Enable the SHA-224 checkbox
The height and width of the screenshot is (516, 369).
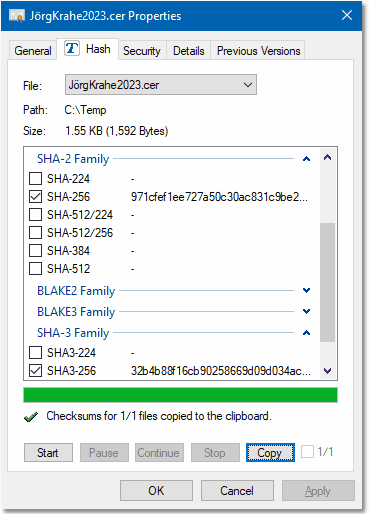click(x=35, y=179)
